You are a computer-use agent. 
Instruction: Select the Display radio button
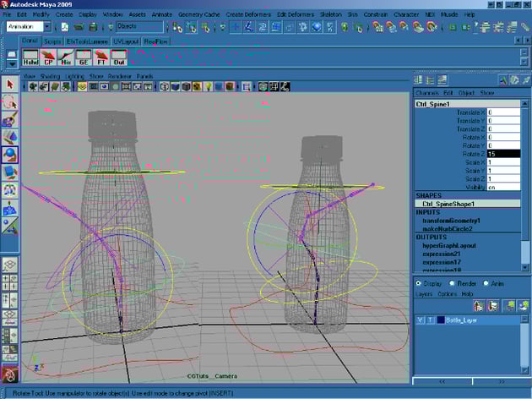pyautogui.click(x=419, y=284)
